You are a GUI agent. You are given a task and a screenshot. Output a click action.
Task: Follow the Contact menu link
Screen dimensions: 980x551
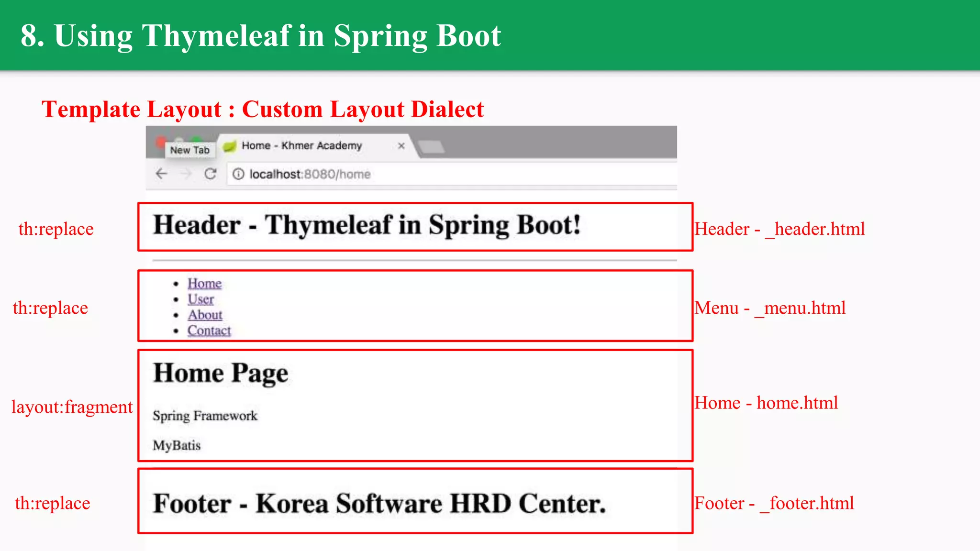click(x=209, y=331)
